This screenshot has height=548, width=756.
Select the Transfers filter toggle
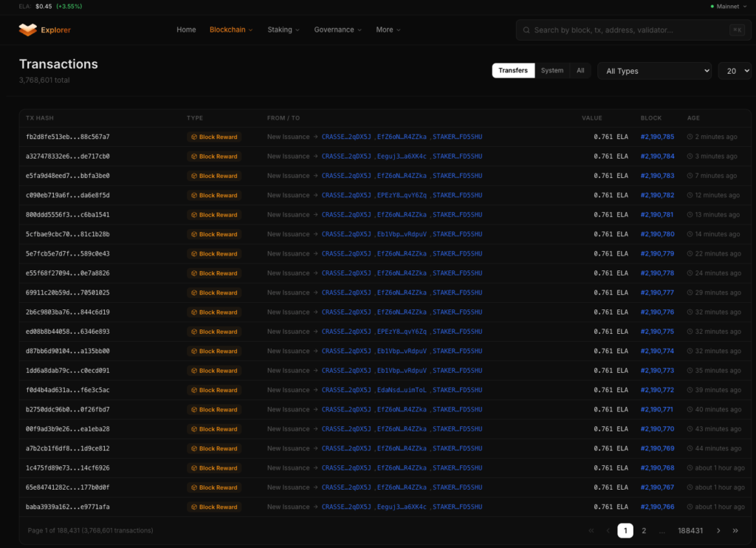click(513, 71)
